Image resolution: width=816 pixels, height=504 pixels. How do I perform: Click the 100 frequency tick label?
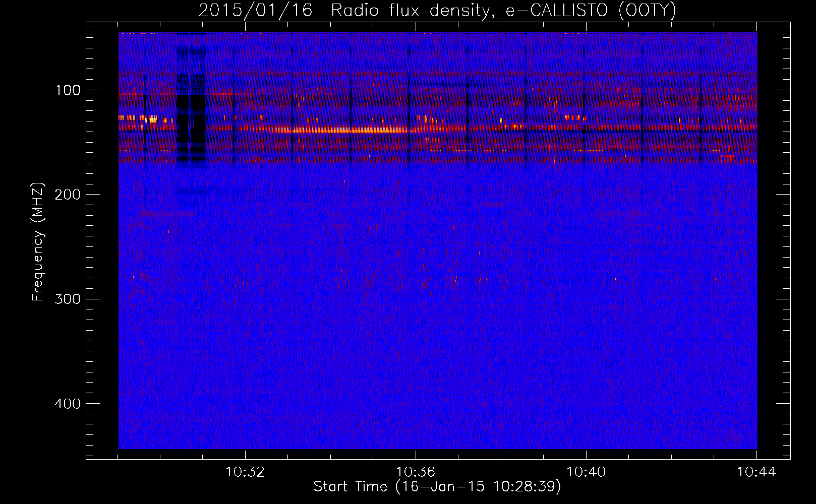coord(68,90)
